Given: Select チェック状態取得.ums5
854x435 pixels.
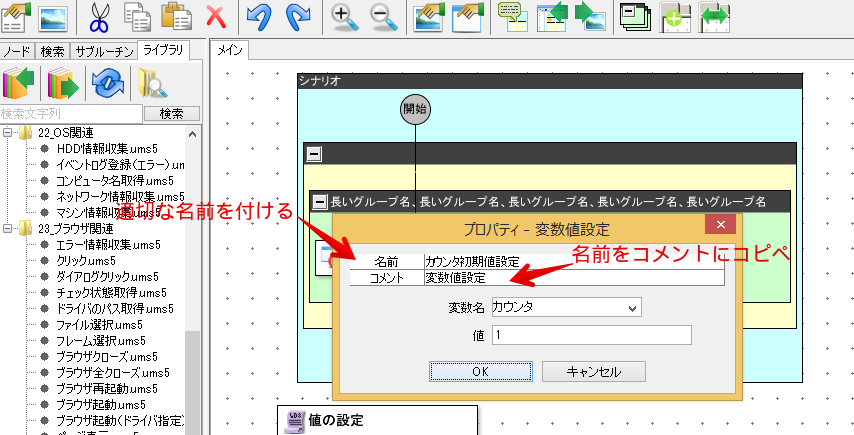Looking at the screenshot, I should tap(111, 292).
